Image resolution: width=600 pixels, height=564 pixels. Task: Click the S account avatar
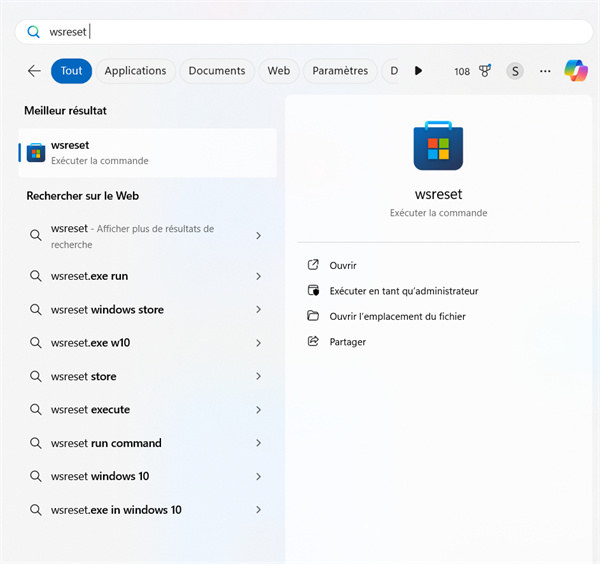(x=515, y=71)
